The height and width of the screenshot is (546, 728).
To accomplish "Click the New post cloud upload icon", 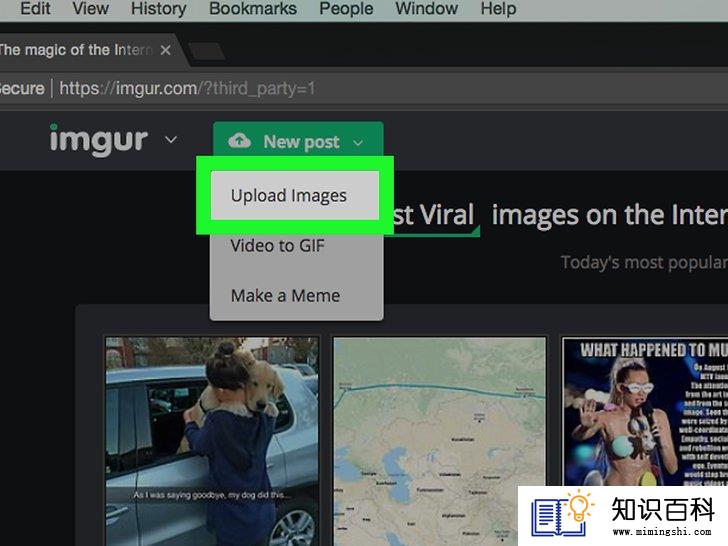I will click(240, 140).
